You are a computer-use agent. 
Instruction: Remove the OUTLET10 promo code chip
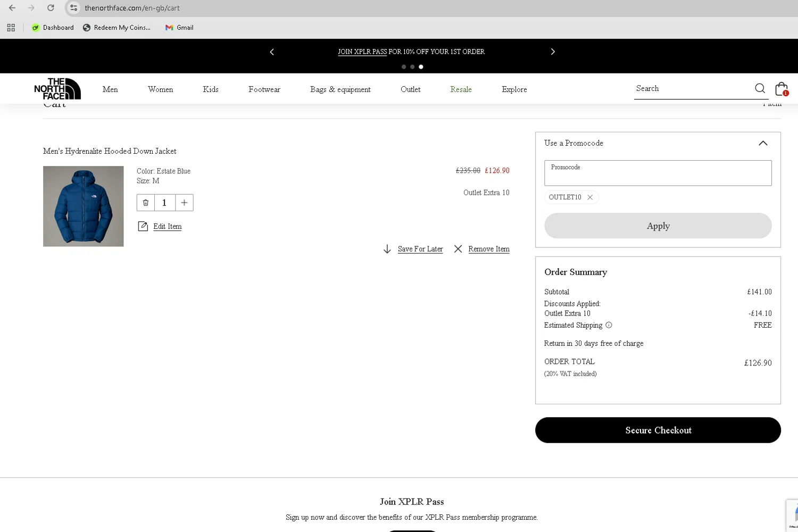pos(590,197)
